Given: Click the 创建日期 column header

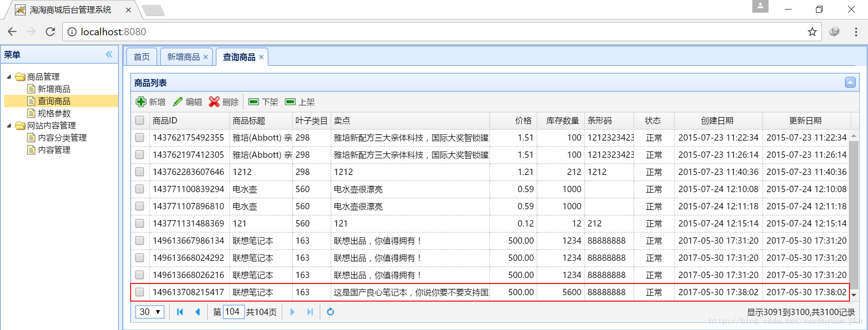Looking at the screenshot, I should (x=718, y=121).
